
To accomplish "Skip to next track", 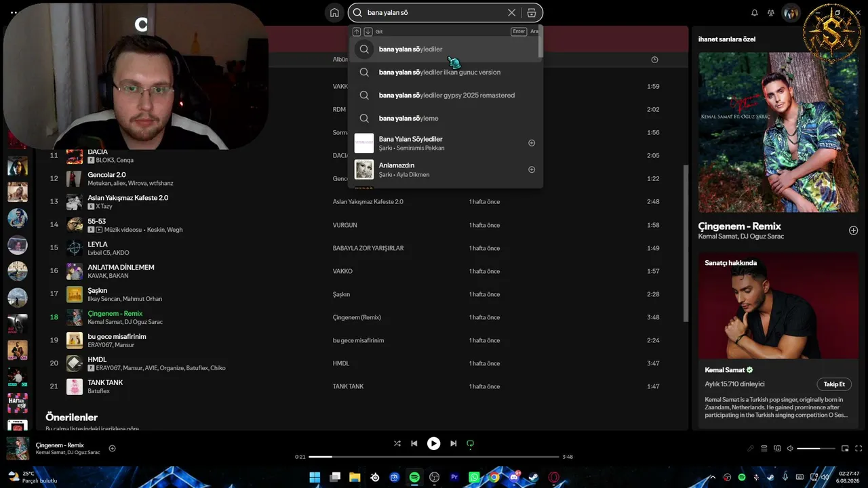I will [453, 443].
